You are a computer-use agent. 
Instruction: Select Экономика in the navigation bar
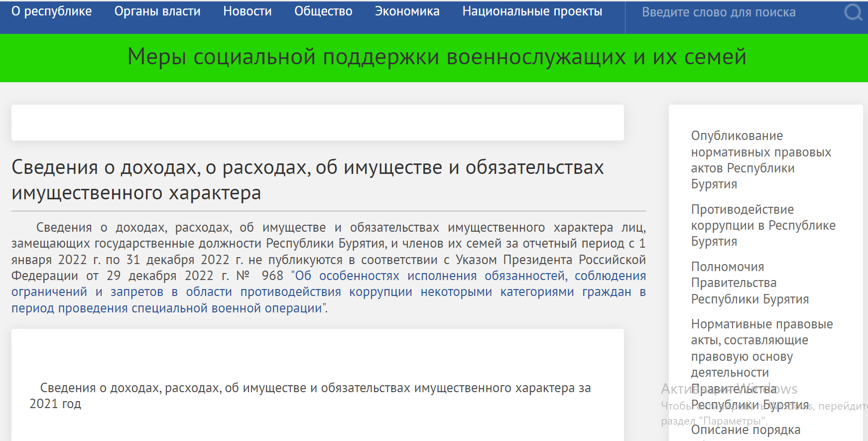[x=407, y=11]
